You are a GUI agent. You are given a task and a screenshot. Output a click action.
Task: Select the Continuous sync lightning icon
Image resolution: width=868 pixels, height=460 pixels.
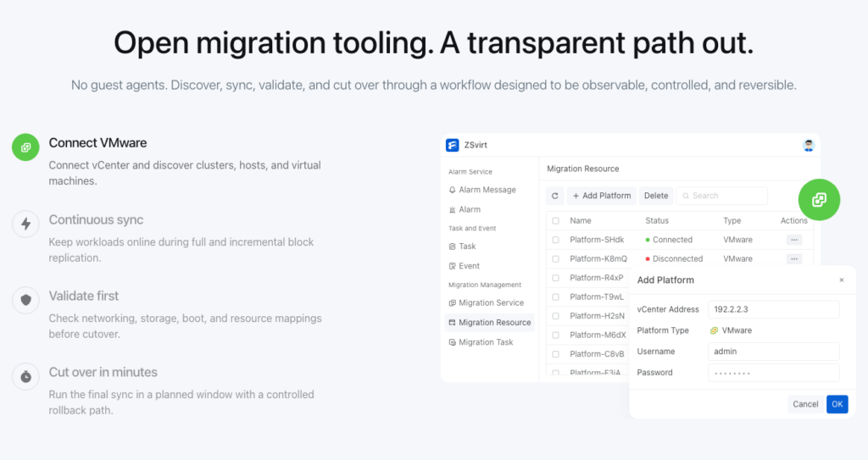(x=25, y=224)
